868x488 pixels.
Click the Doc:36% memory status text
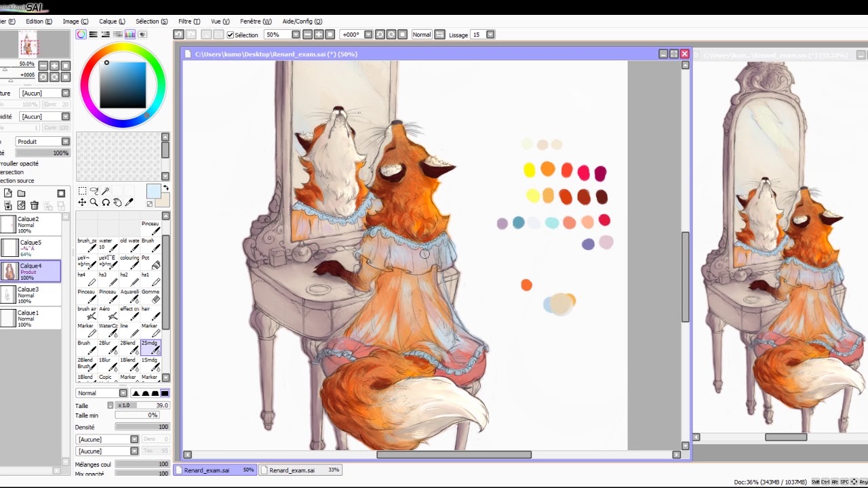pyautogui.click(x=770, y=482)
